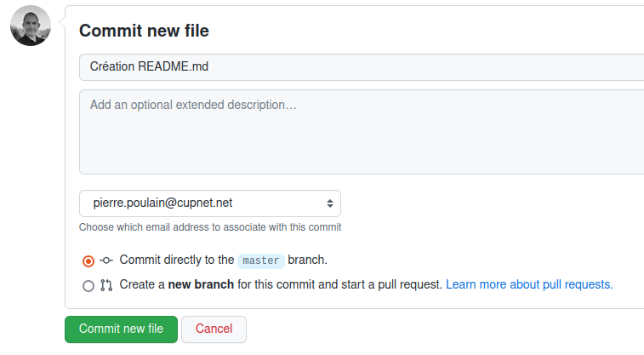Image resolution: width=644 pixels, height=355 pixels.
Task: Click 'for this commit and start a pull request' text
Action: pos(339,284)
